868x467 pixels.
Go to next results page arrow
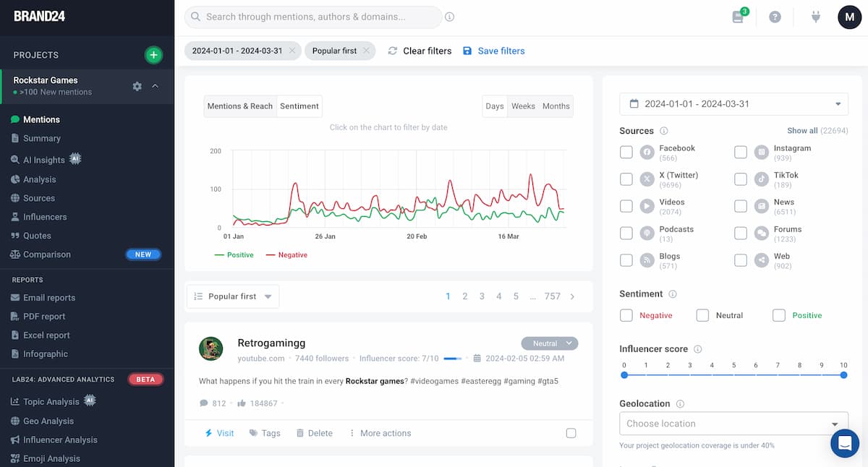pos(573,296)
